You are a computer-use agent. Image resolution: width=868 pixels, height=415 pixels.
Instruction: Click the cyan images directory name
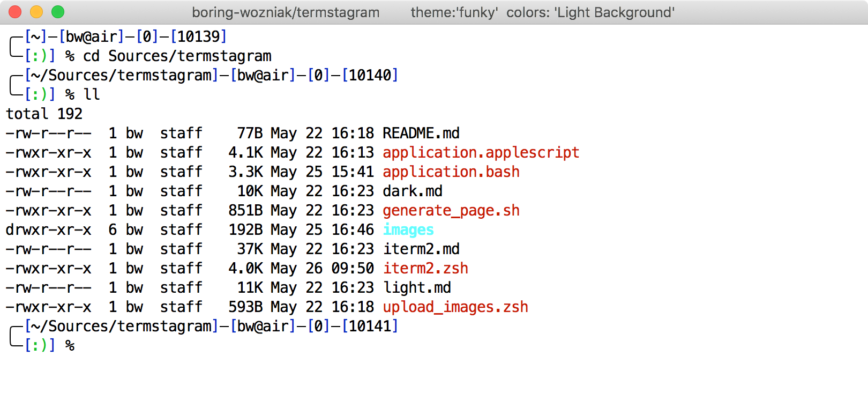pyautogui.click(x=408, y=229)
